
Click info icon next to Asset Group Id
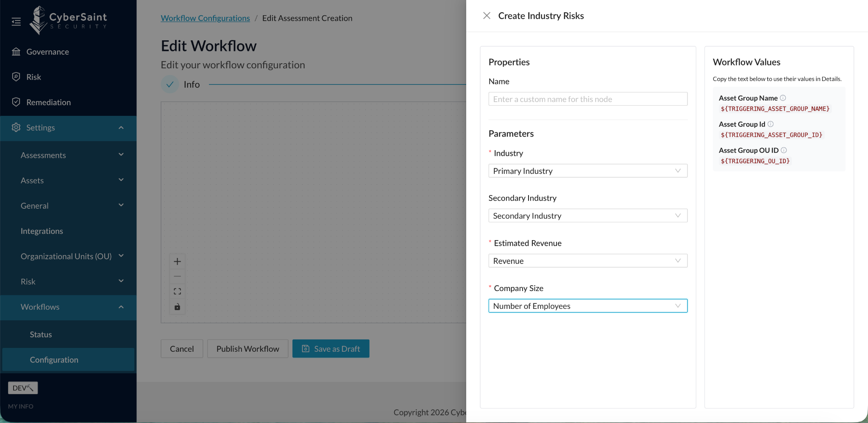(x=771, y=124)
